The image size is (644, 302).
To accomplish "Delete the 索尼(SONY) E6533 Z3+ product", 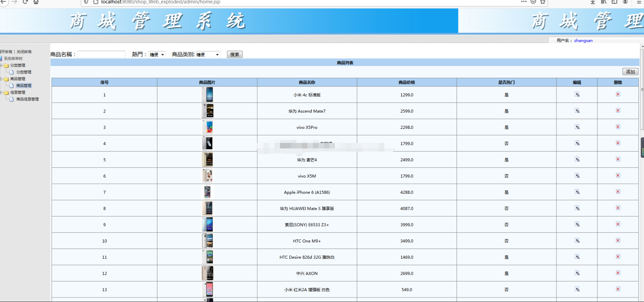I will coord(618,224).
